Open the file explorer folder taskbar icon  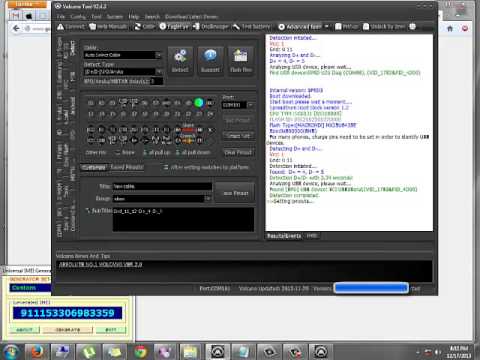pos(190,352)
